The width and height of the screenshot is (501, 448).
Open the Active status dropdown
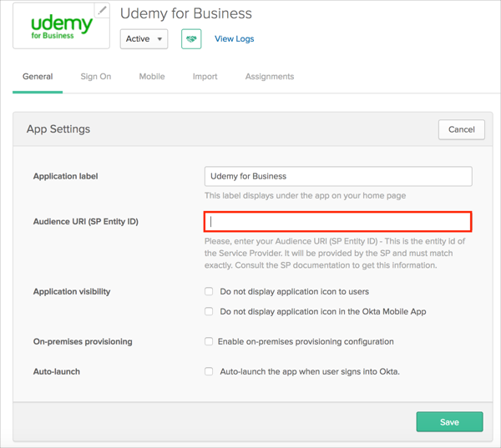[x=144, y=39]
